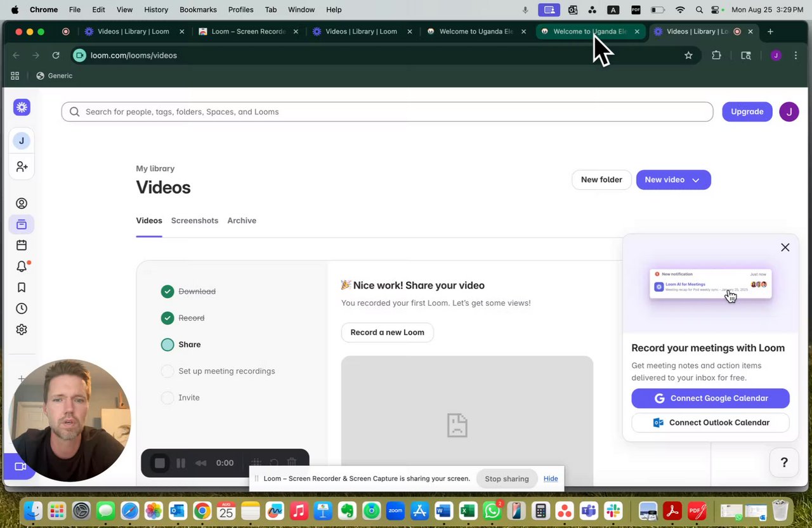Open the Wi-Fi status menu
Viewport: 812px width, 528px height.
(680, 10)
